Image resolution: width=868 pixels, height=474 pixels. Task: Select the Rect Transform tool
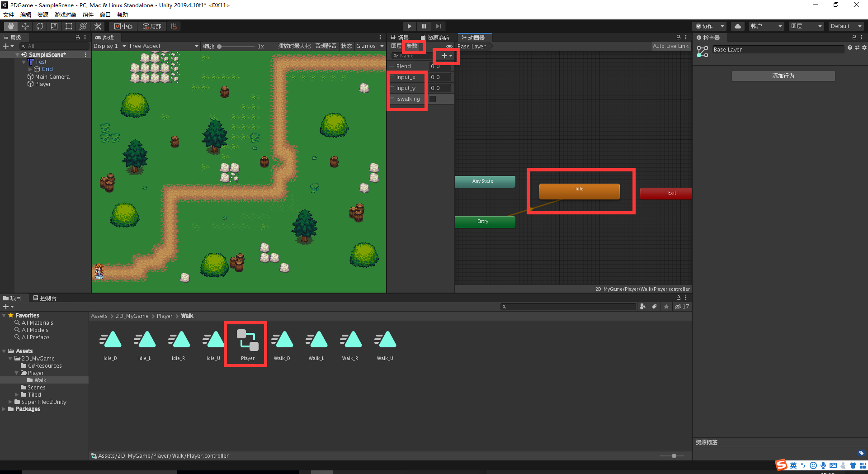point(69,26)
